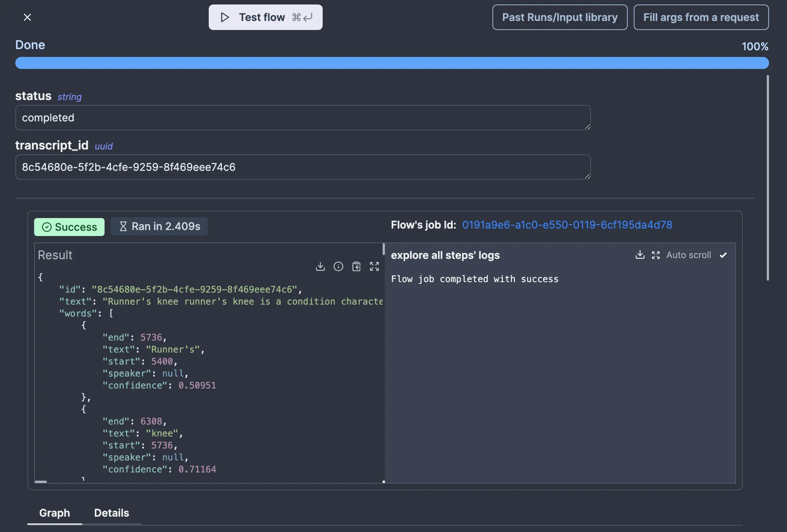This screenshot has width=787, height=532.
Task: Click the status input field
Action: coord(302,118)
